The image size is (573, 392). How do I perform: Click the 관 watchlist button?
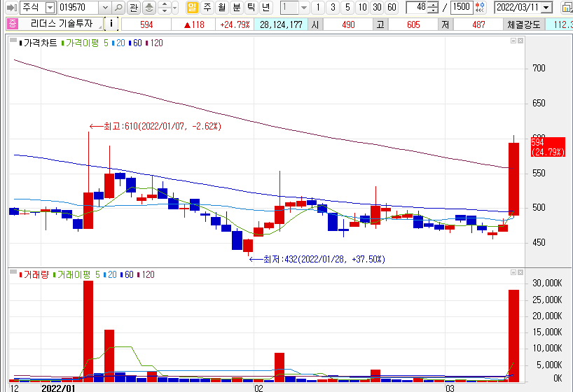tap(134, 7)
